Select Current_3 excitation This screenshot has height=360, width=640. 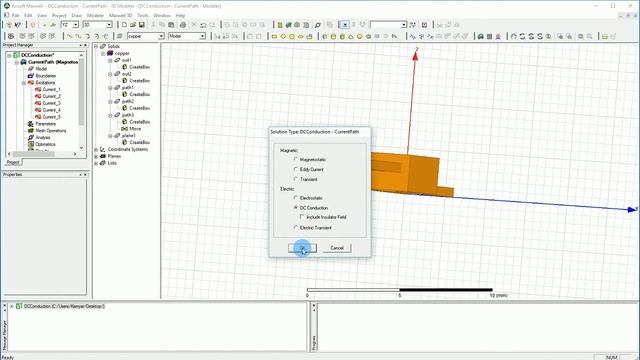51,103
